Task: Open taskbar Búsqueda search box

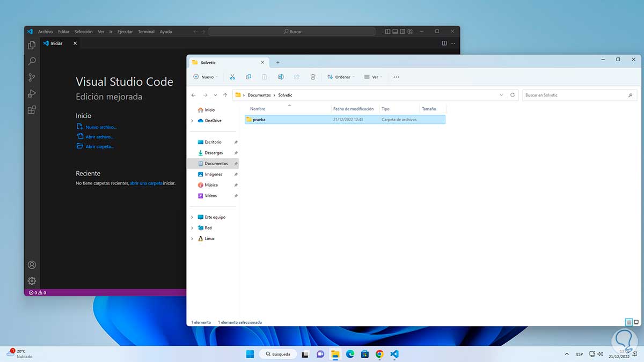Action: [x=277, y=354]
